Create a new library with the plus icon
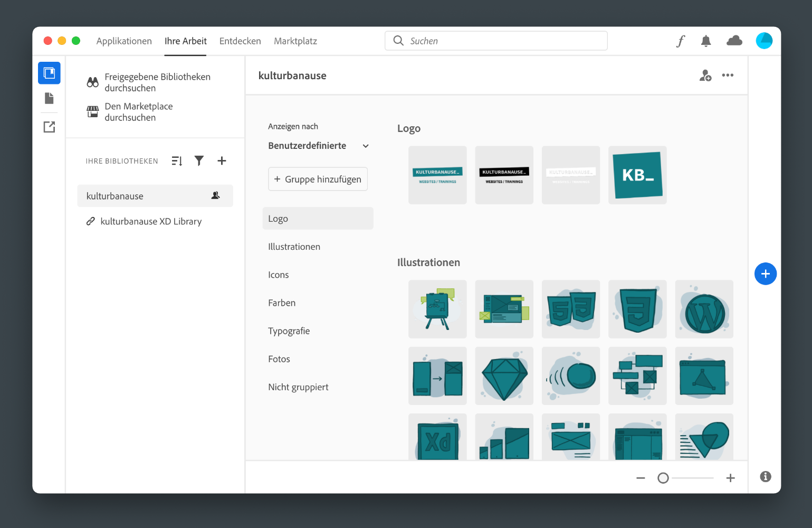The height and width of the screenshot is (528, 812). point(222,161)
